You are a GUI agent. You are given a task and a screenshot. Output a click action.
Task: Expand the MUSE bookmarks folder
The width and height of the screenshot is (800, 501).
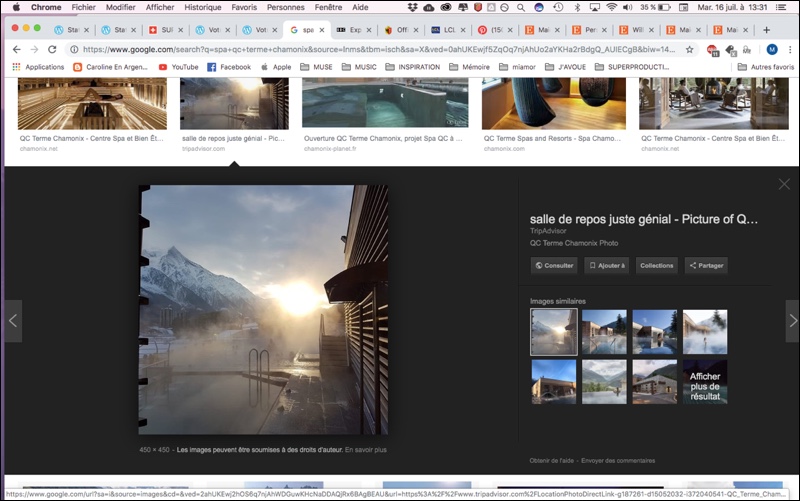pyautogui.click(x=317, y=67)
